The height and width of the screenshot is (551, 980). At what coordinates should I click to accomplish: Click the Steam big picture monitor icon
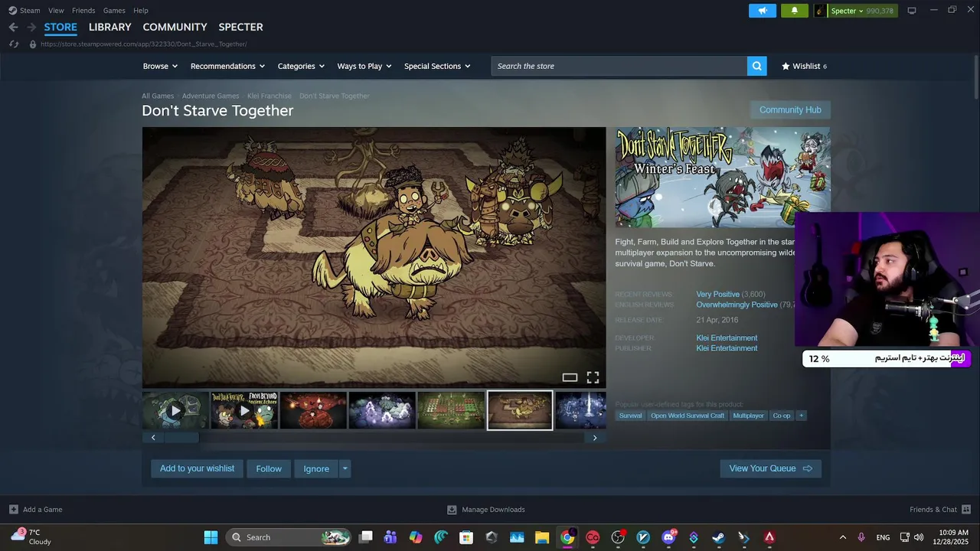pos(912,11)
